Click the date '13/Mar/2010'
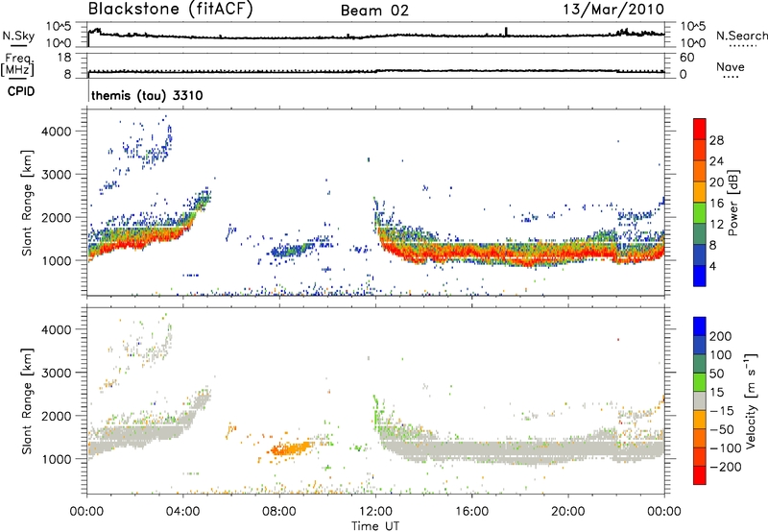The width and height of the screenshot is (768, 532). (614, 10)
